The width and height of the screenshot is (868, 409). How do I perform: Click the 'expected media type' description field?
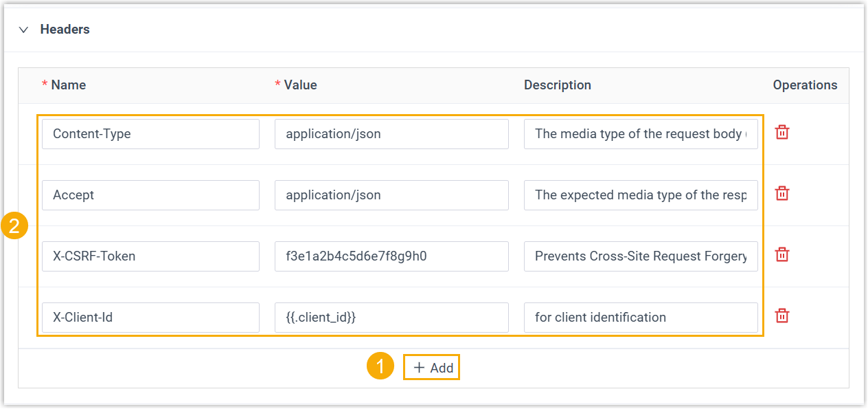(x=640, y=195)
